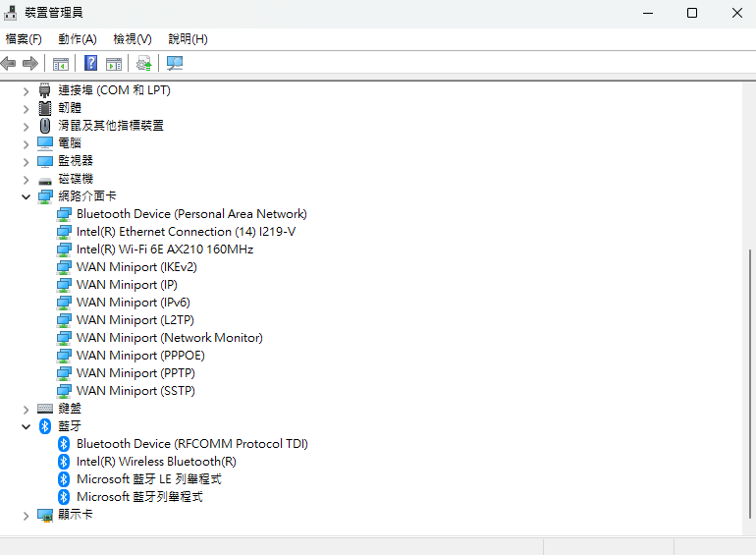Select WAN Miniport (Network Monitor)
Viewport: 756px width, 555px height.
click(169, 338)
